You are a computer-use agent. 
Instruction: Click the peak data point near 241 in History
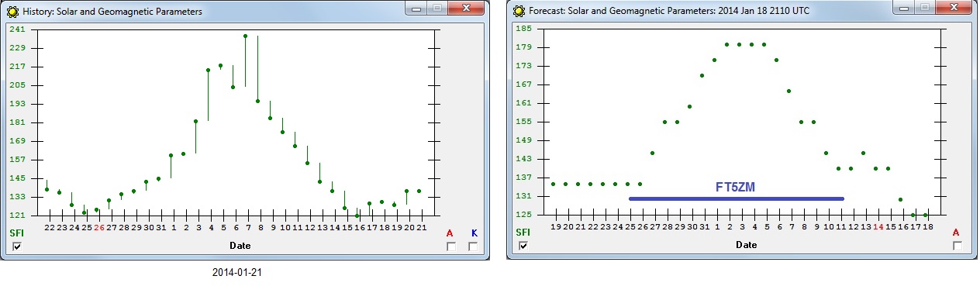click(245, 36)
